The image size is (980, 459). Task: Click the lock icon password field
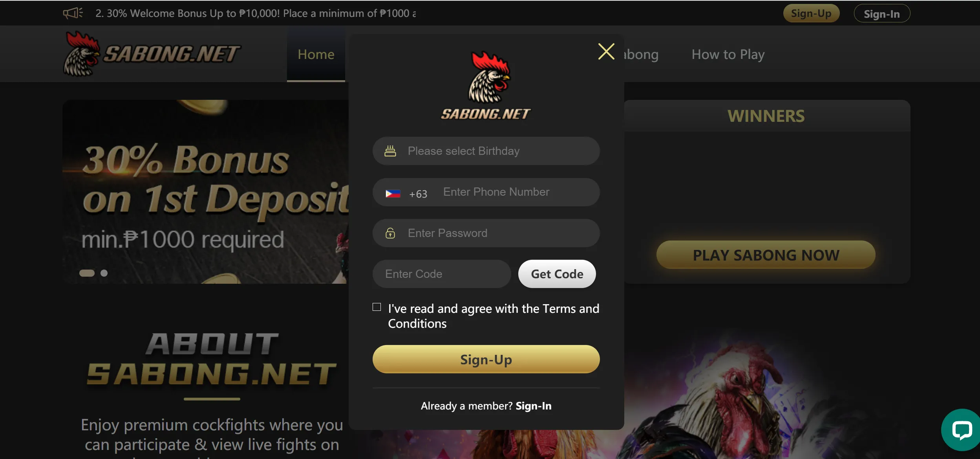[390, 233]
